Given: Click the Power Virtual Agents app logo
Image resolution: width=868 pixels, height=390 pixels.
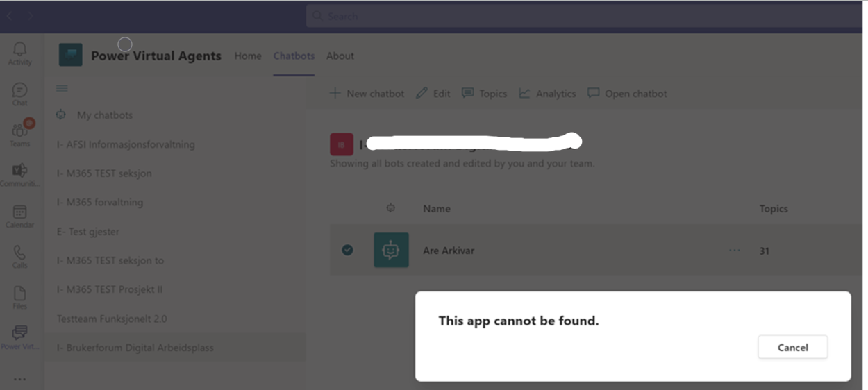Looking at the screenshot, I should point(70,55).
